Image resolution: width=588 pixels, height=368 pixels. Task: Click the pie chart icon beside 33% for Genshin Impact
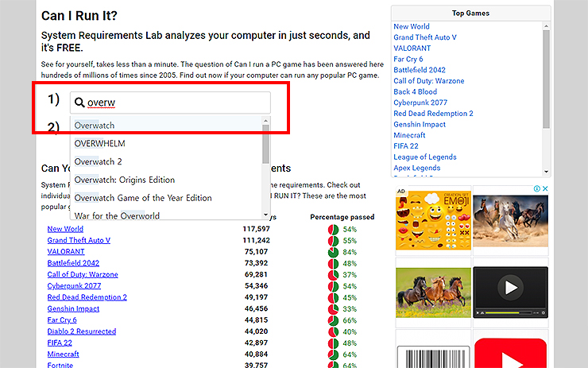coord(333,309)
